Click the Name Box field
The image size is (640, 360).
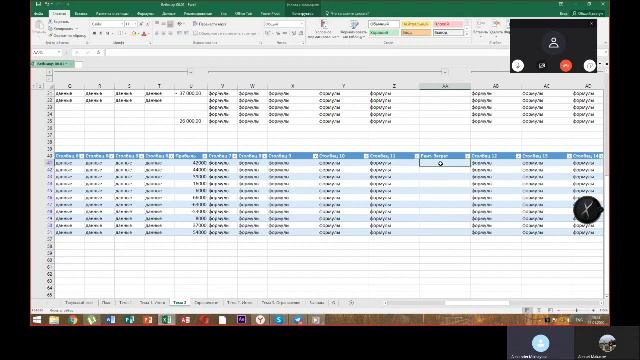coord(47,52)
